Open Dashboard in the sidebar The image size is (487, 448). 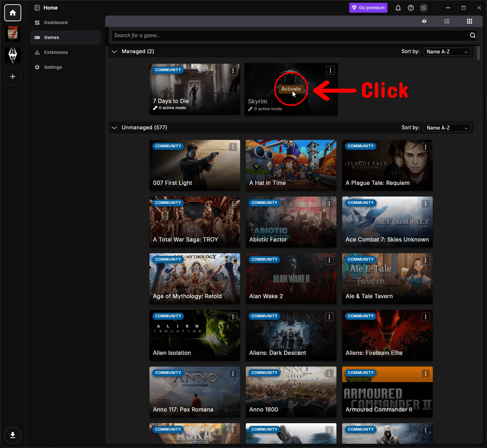click(66, 23)
